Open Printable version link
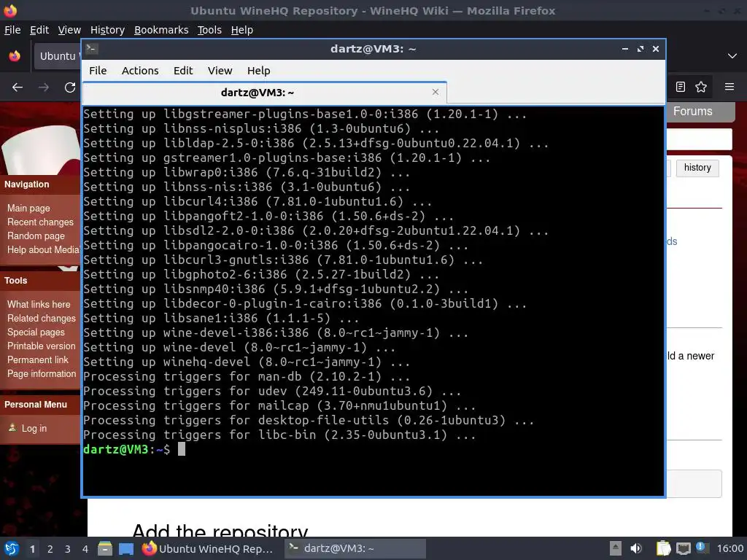Screen dimensions: 747x560 point(41,346)
